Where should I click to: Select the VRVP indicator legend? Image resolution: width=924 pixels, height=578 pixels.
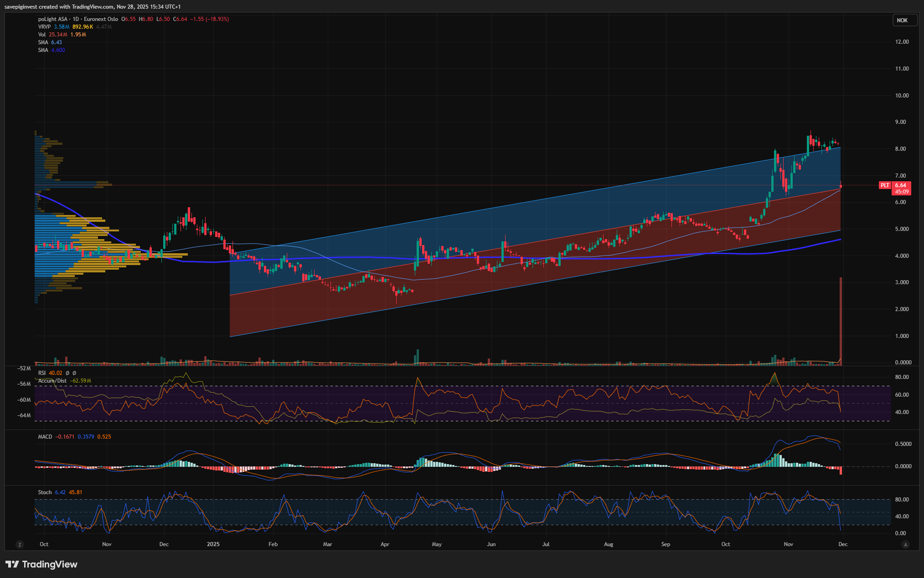44,27
